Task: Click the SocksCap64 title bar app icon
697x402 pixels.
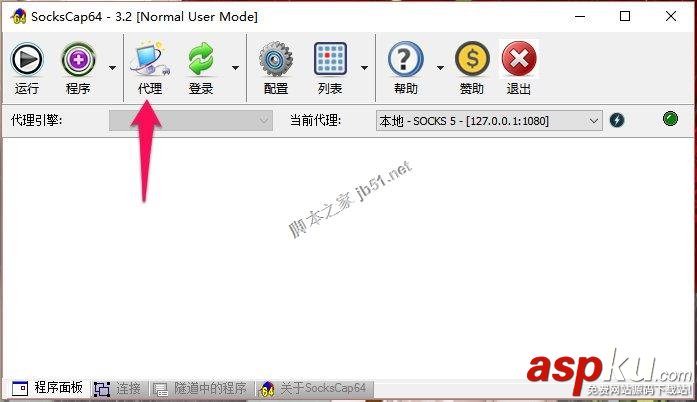Action: [19, 17]
